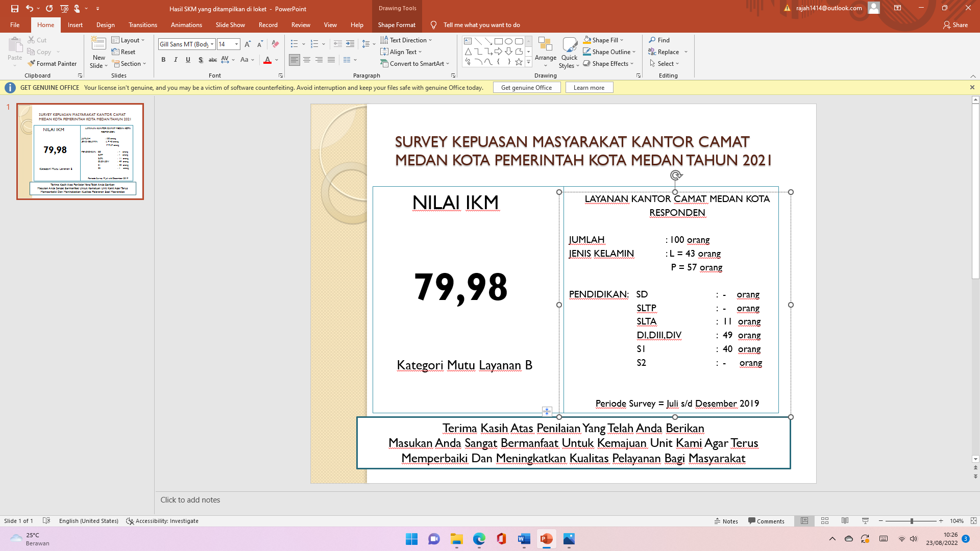980x551 pixels.
Task: Select the center alignment icon
Action: click(307, 60)
